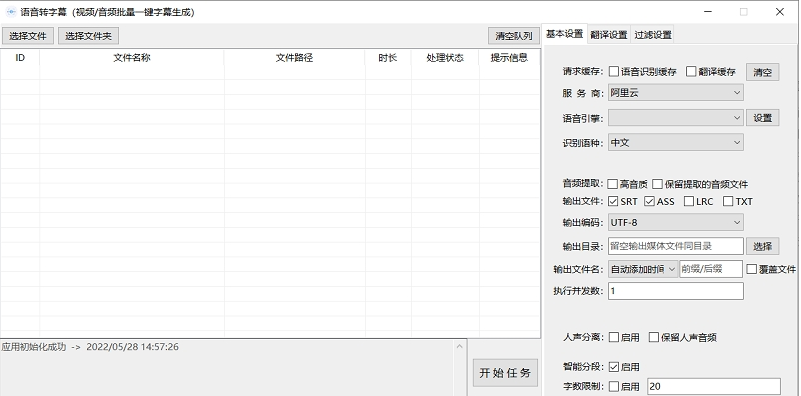Open the 输出编码 UTF-8 dropdown
The width and height of the screenshot is (801, 396).
click(675, 222)
